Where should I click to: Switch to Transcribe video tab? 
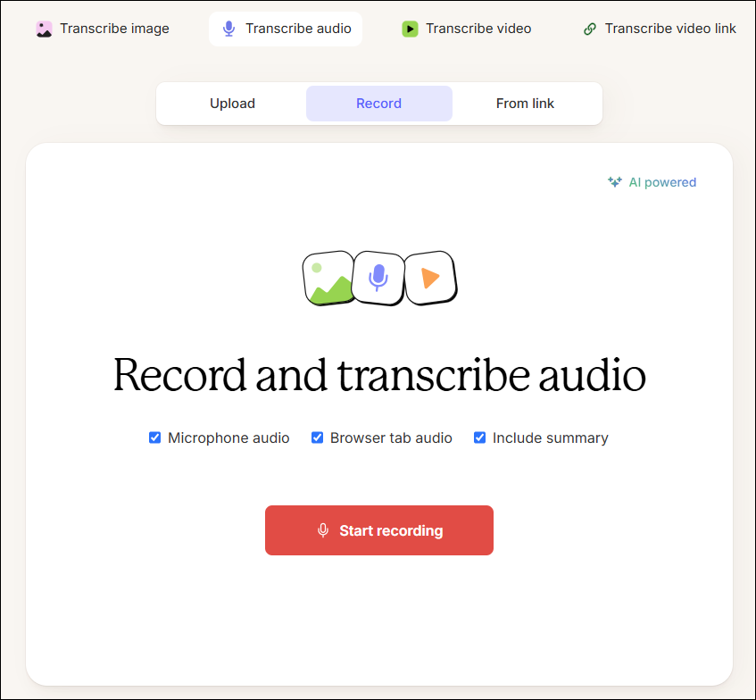[x=466, y=29]
